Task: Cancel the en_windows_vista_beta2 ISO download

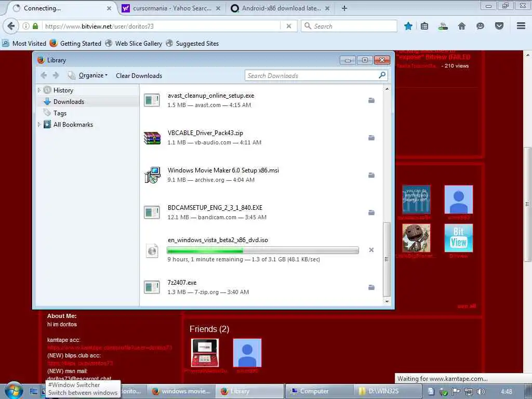Action: [371, 250]
